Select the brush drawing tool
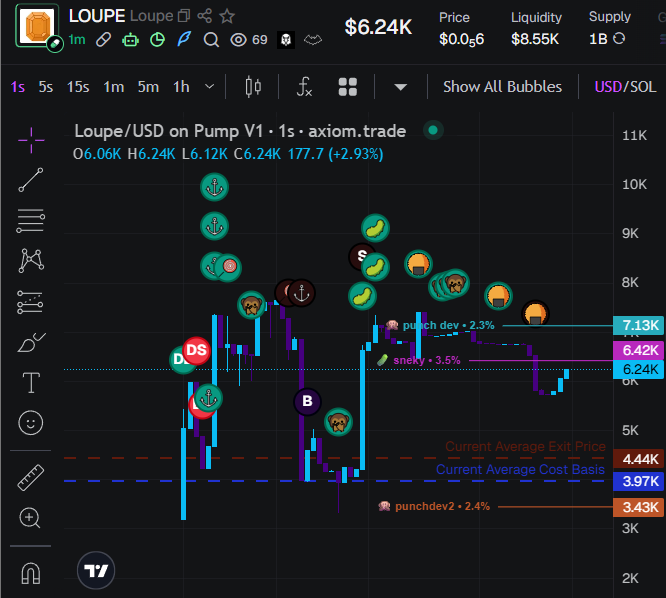 pos(31,342)
